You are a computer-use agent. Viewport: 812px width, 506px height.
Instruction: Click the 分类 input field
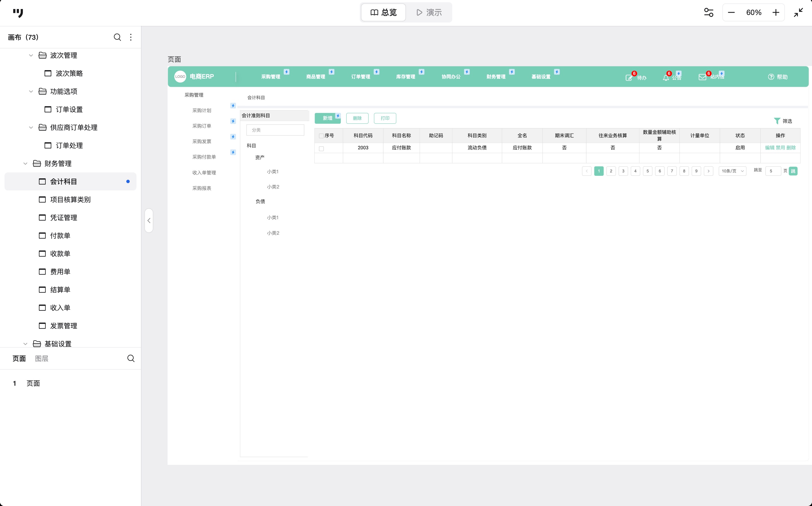point(275,130)
